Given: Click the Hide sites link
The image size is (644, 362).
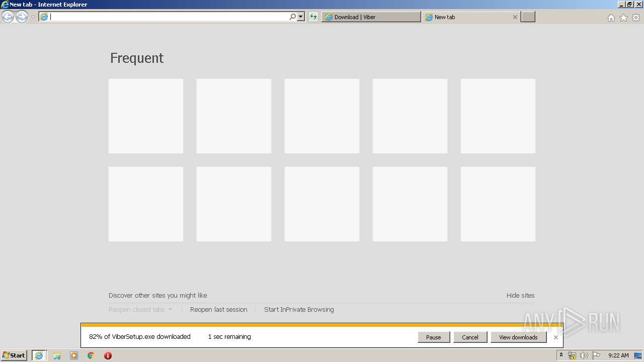Looking at the screenshot, I should [520, 296].
